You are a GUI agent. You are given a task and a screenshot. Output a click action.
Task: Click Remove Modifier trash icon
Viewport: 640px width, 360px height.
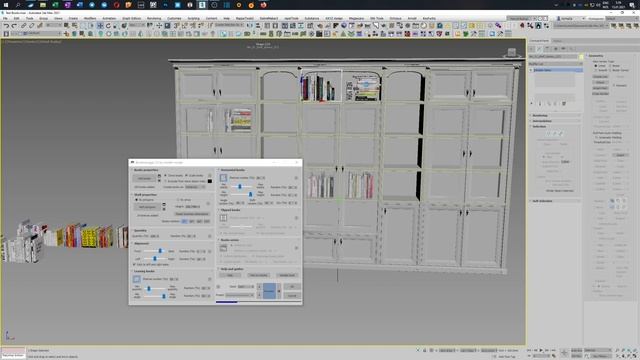pyautogui.click(x=556, y=104)
